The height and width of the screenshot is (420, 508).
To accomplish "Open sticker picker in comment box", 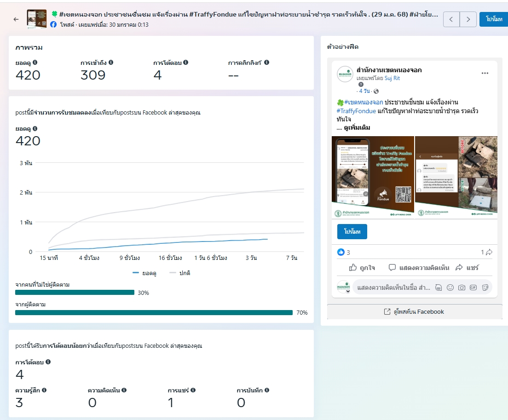I will (485, 288).
